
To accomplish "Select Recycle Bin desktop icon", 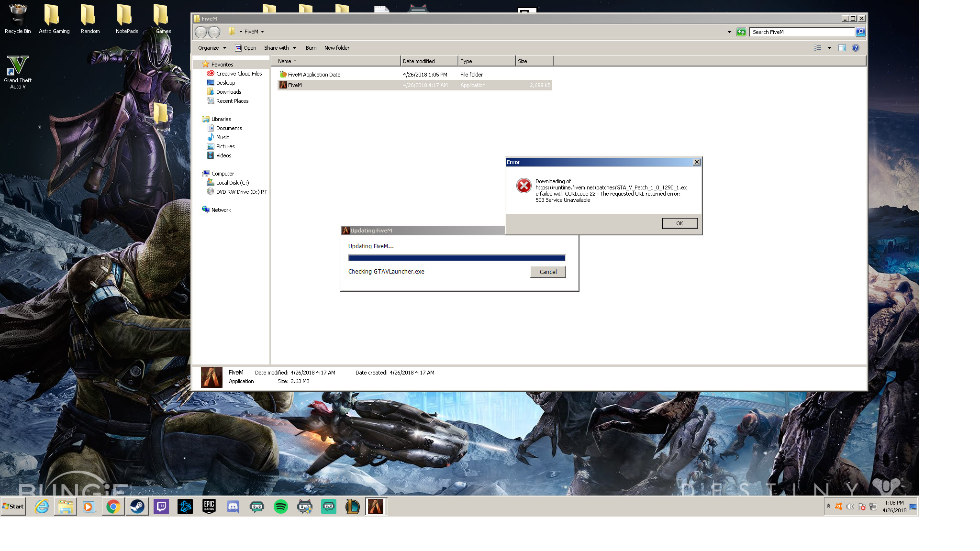I will click(x=18, y=19).
